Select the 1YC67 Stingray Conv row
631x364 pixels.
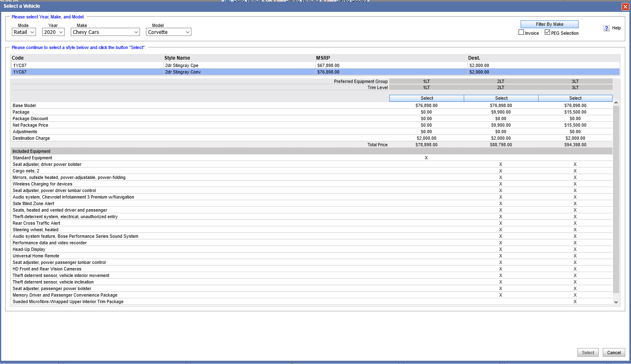315,72
